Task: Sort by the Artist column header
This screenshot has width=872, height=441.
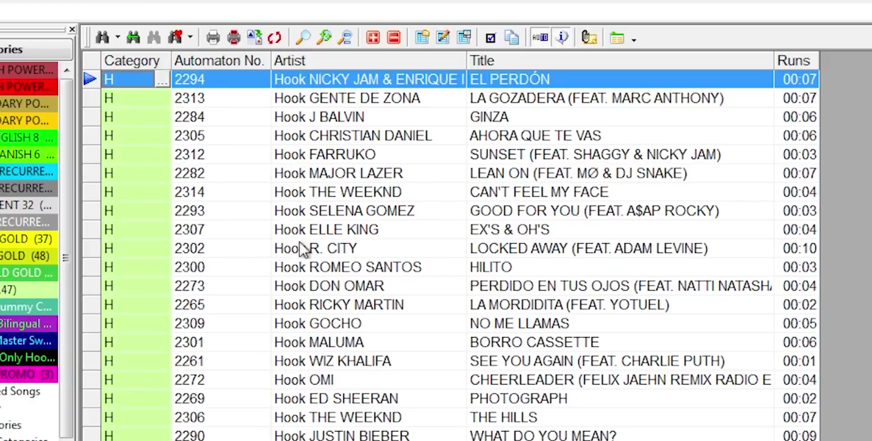Action: [x=369, y=61]
